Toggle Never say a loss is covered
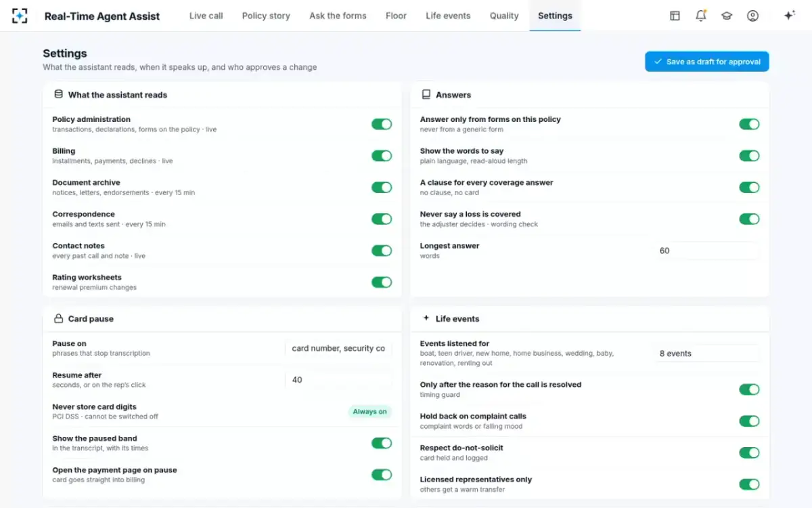The width and height of the screenshot is (812, 508). (x=749, y=219)
